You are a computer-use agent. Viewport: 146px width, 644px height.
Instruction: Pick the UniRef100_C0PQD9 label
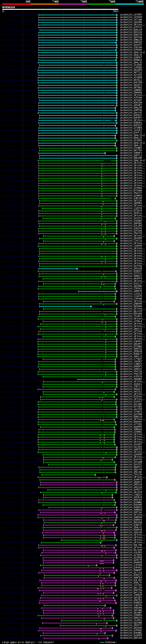(x=131, y=67)
